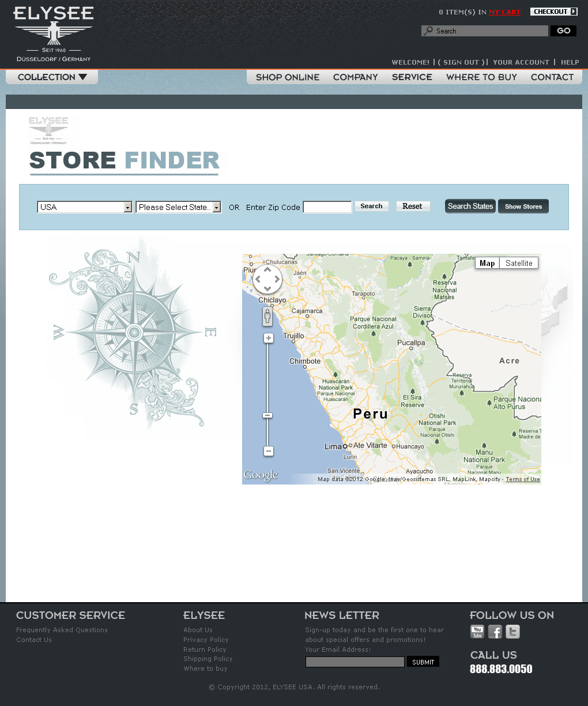The height and width of the screenshot is (706, 588).
Task: Click the Trujillo label on map
Action: [x=293, y=336]
